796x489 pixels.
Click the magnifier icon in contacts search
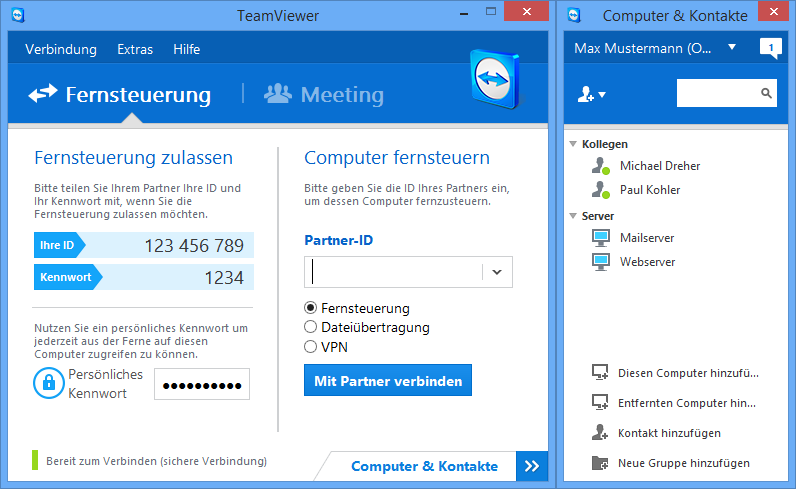766,93
